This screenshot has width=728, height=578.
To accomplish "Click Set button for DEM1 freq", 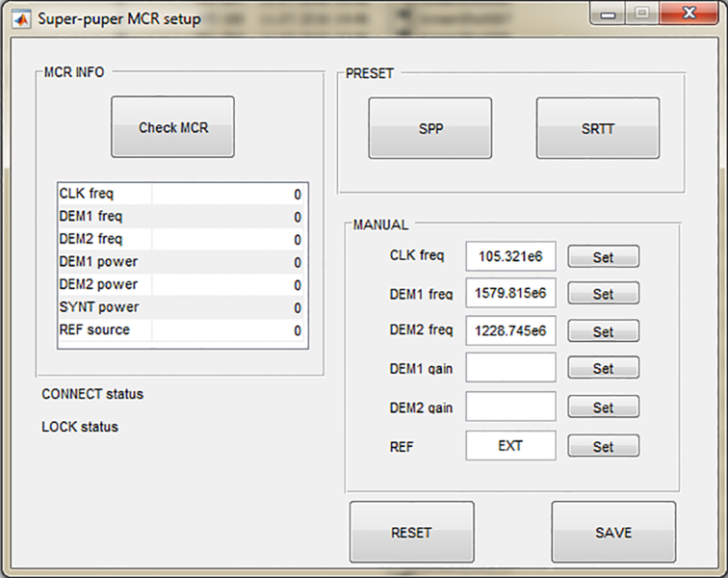I will (x=603, y=294).
